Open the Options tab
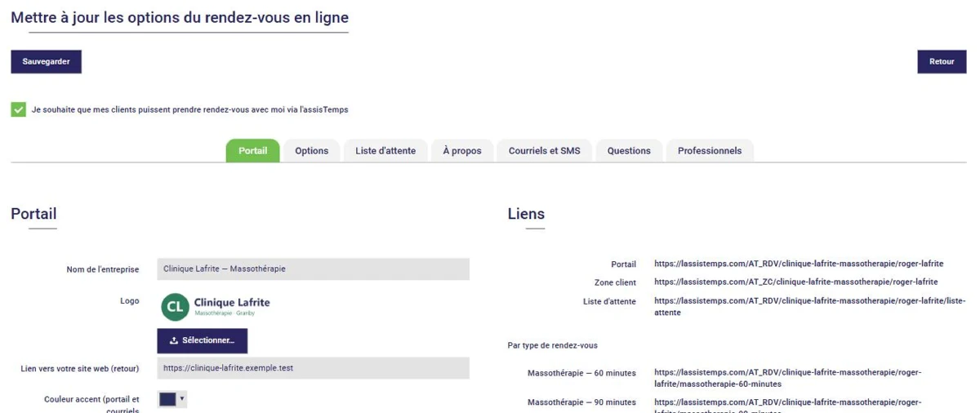This screenshot has width=980, height=413. 311,151
